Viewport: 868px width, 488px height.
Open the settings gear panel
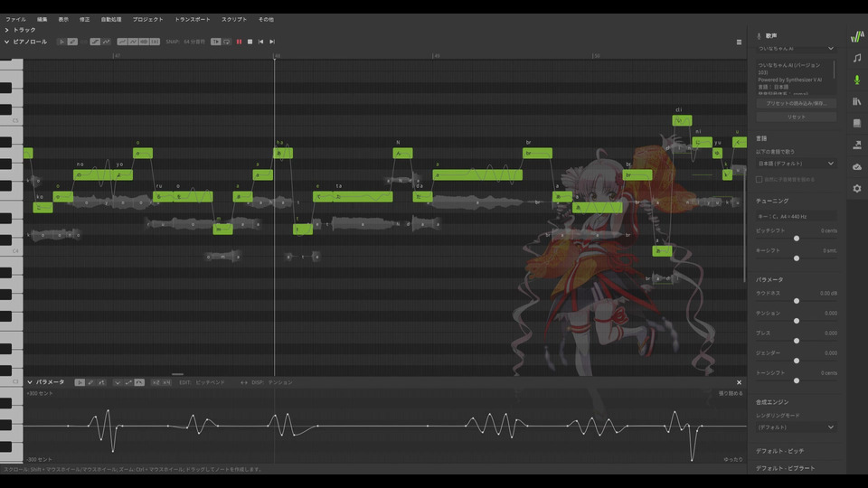click(857, 189)
